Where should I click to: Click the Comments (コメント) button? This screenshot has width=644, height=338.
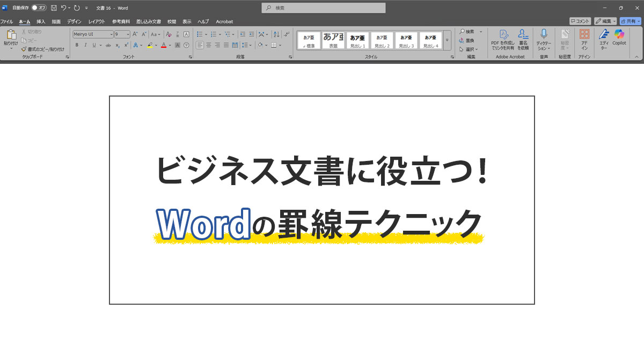coord(580,21)
